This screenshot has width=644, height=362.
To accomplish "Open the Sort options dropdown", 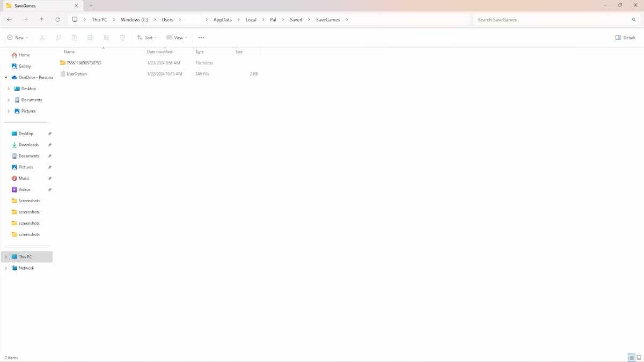I will click(147, 38).
